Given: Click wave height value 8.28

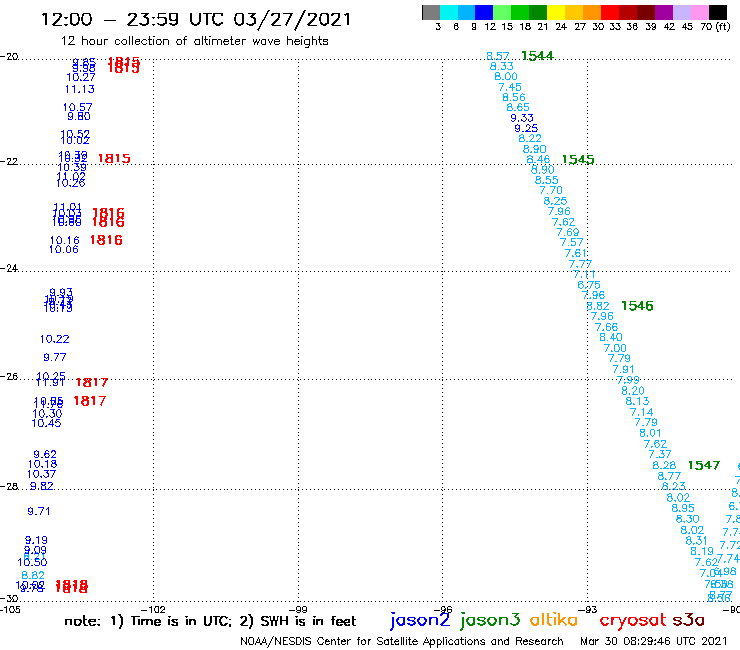Looking at the screenshot, I should (x=664, y=465).
